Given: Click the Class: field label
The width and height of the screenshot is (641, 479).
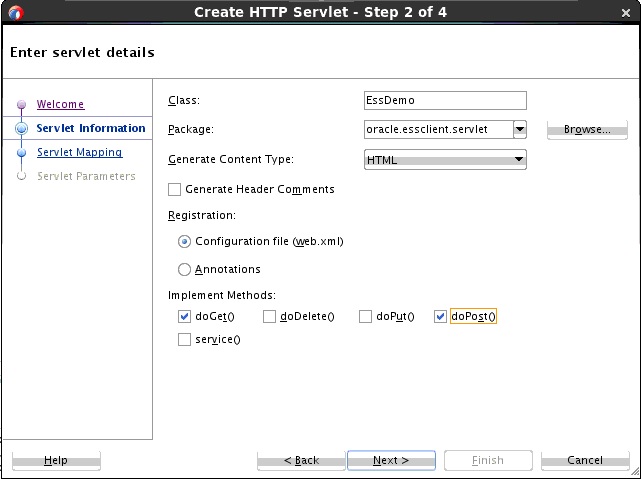Looking at the screenshot, I should tap(184, 101).
